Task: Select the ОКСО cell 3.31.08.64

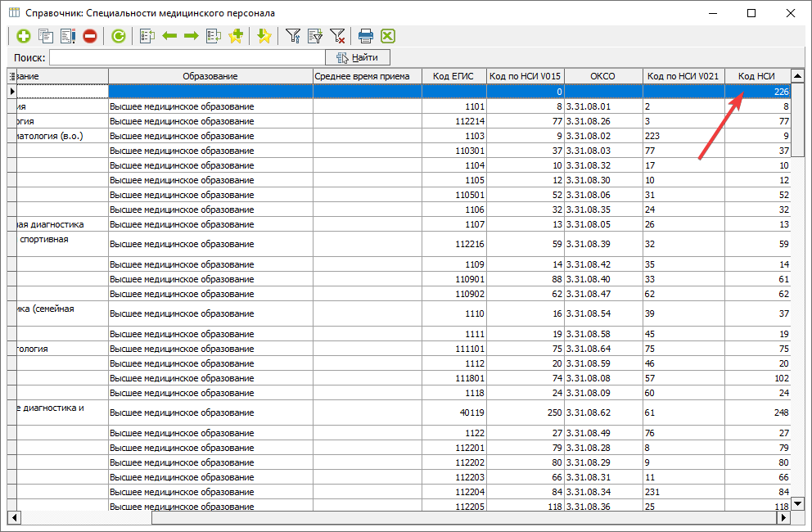Action: pos(603,349)
